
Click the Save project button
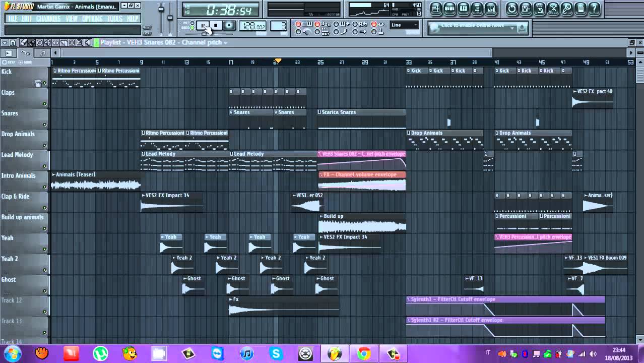539,9
